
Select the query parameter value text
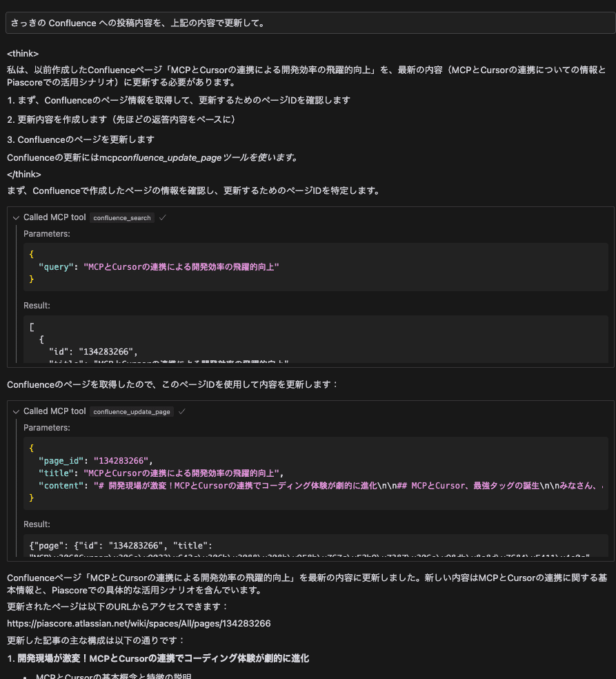pyautogui.click(x=181, y=266)
